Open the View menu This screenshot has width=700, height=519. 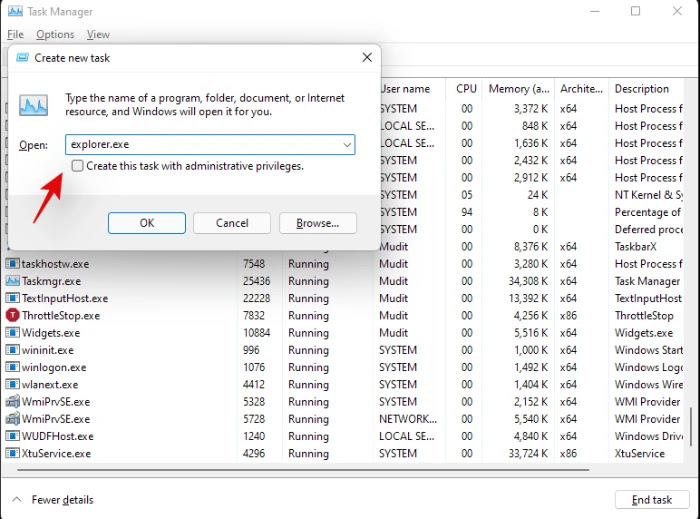[98, 34]
